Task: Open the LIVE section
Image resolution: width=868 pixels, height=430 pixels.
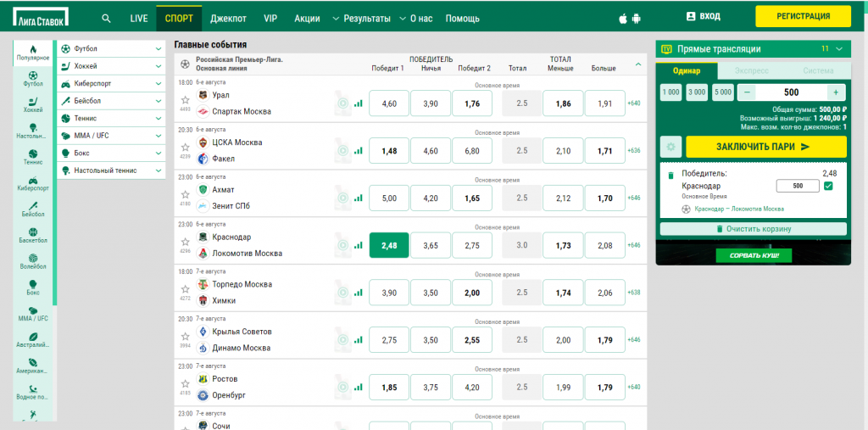Action: 139,18
